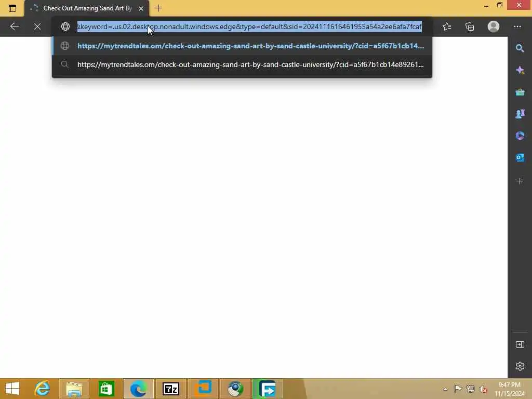
Task: Open File Explorer from taskbar
Action: 74,389
